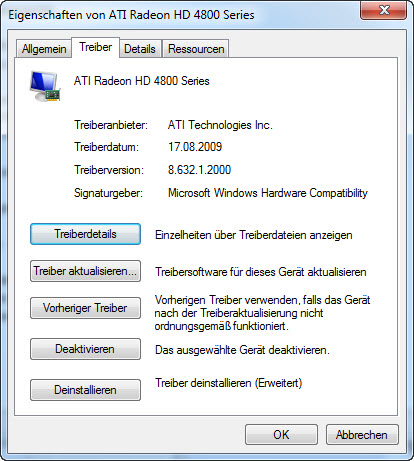The height and width of the screenshot is (461, 414).
Task: Click the display adapter device icon
Action: pyautogui.click(x=45, y=86)
